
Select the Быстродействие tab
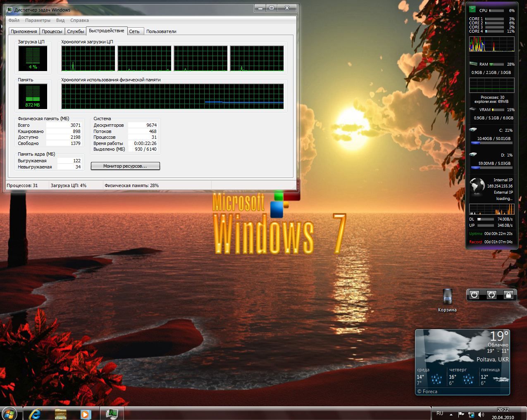coord(107,31)
